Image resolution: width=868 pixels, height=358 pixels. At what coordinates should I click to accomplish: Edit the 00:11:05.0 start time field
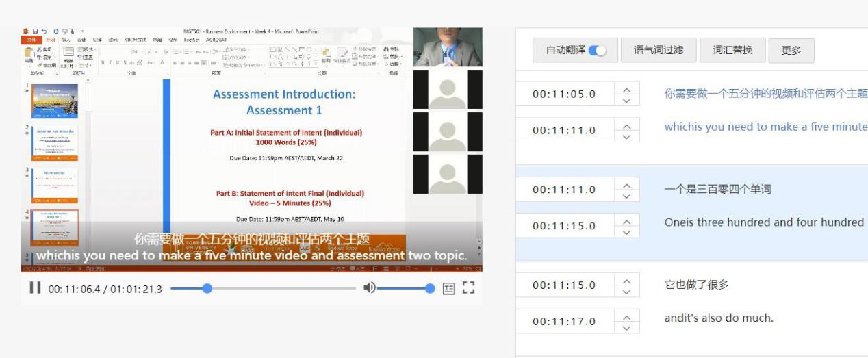click(564, 94)
